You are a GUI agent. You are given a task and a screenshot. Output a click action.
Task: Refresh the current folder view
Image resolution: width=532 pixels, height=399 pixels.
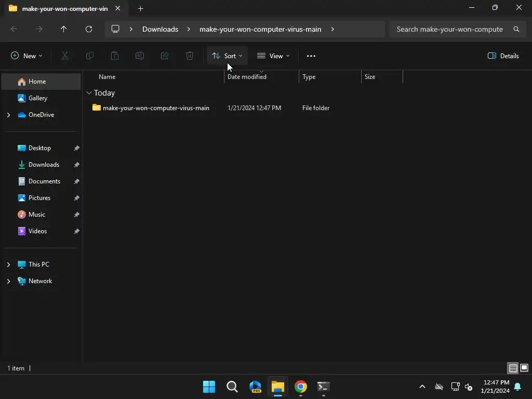coord(89,29)
